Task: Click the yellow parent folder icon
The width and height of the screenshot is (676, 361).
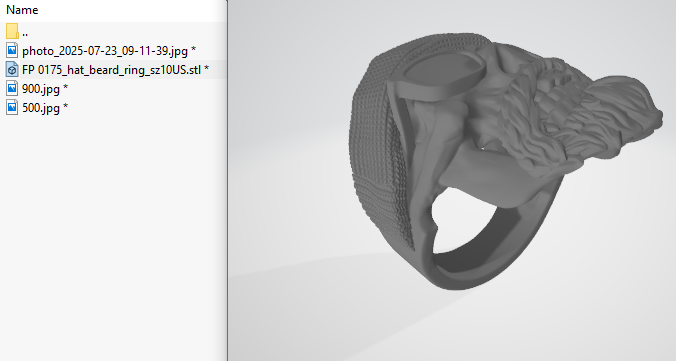Action: pyautogui.click(x=12, y=31)
